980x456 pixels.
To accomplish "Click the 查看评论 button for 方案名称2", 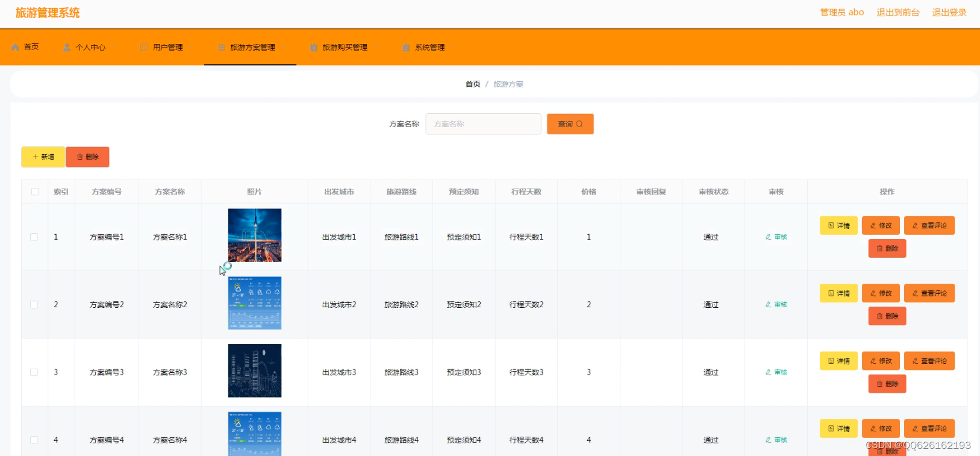I will 929,293.
